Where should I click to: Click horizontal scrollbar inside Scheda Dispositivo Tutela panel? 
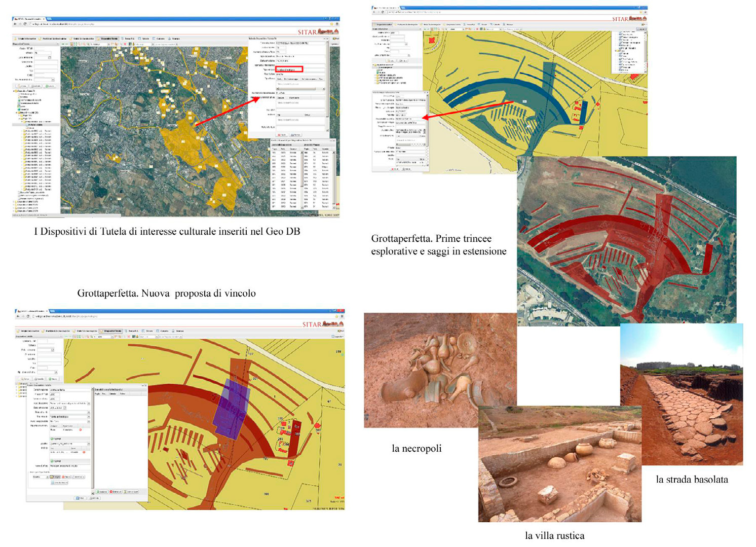click(x=300, y=89)
